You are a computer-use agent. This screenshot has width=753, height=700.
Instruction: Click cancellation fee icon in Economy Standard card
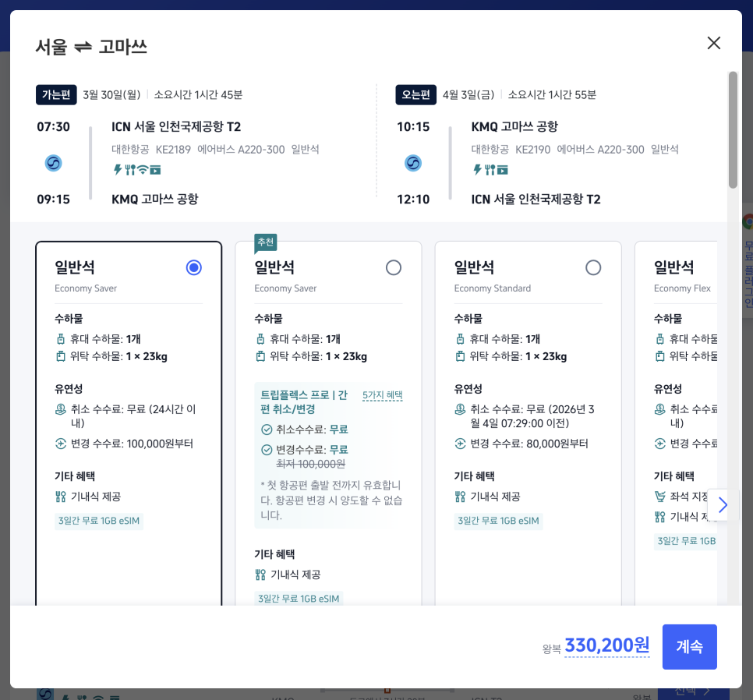pos(460,409)
